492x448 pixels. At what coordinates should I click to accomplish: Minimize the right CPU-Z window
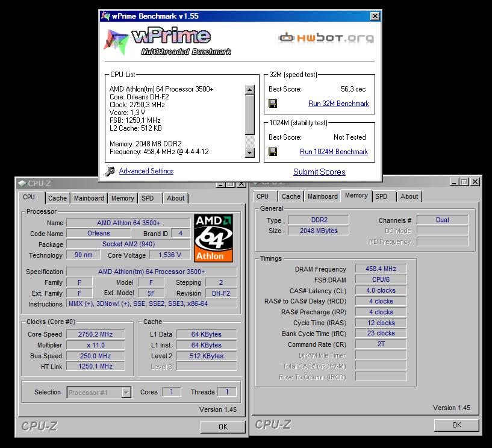click(454, 182)
